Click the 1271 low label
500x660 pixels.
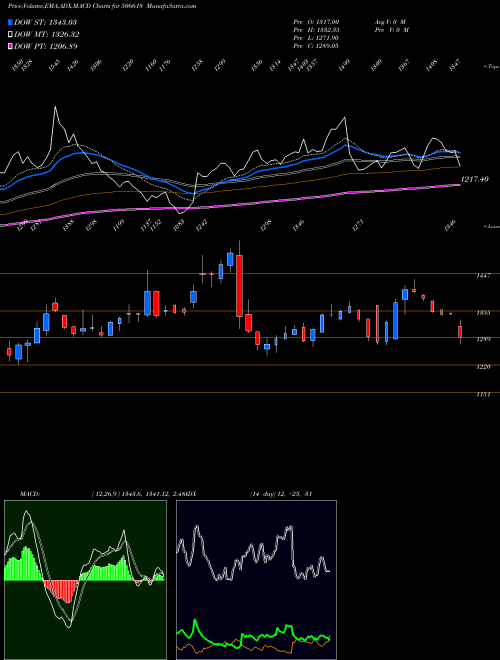[x=360, y=224]
